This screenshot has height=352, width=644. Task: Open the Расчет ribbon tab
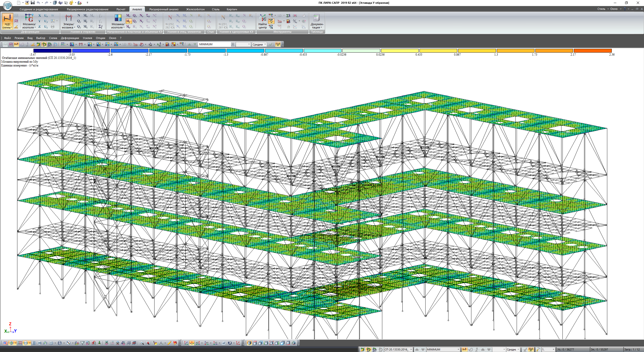coord(121,9)
